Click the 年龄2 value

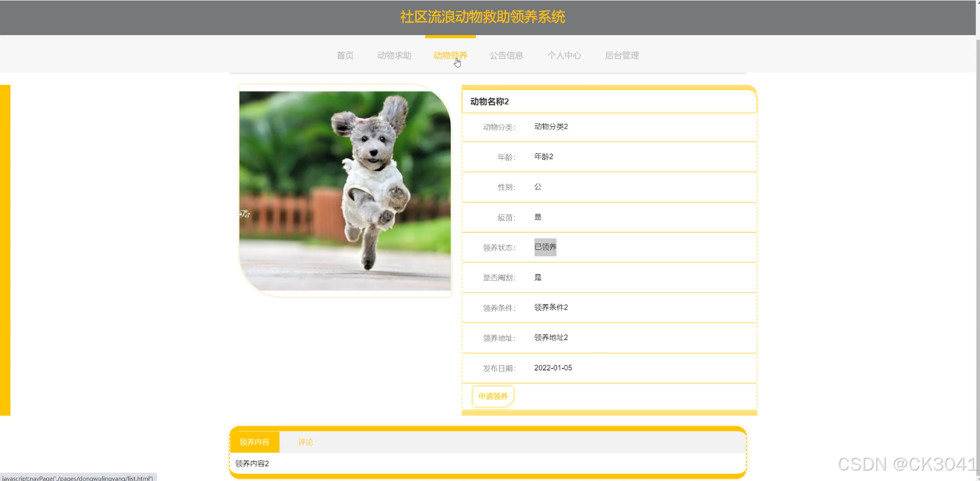[543, 157]
